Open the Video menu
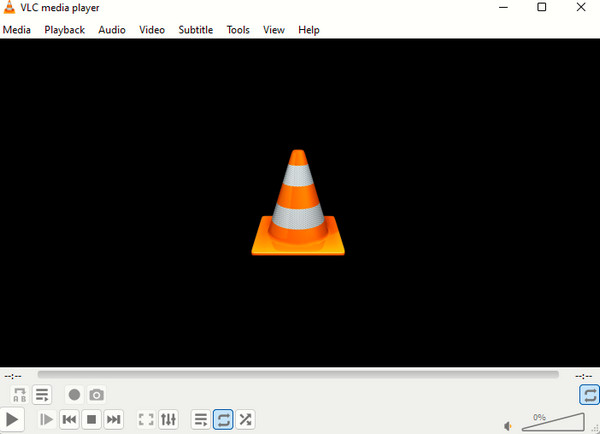The image size is (600, 434). pyautogui.click(x=152, y=30)
